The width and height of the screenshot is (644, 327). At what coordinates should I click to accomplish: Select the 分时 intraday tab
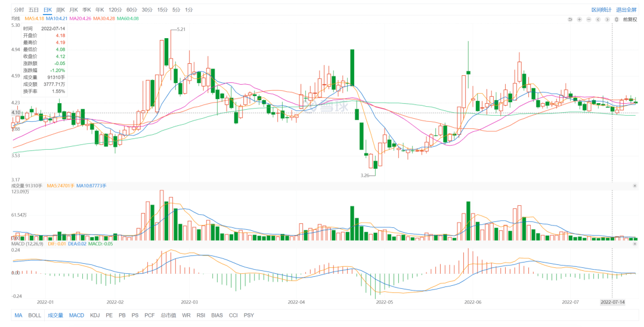19,10
